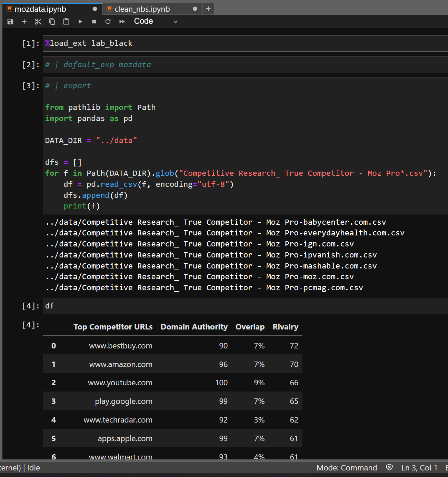
Task: Insert a cell below with plus icon
Action: click(24, 22)
